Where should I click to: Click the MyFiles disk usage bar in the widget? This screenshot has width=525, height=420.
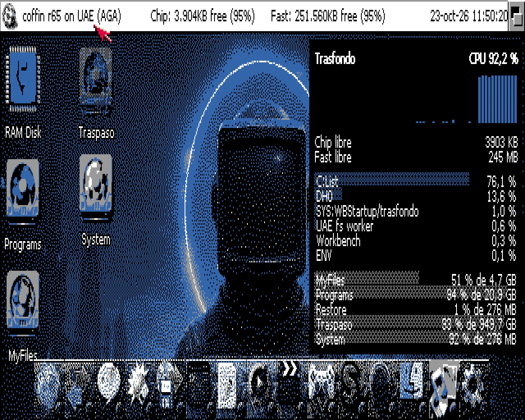pyautogui.click(x=367, y=278)
